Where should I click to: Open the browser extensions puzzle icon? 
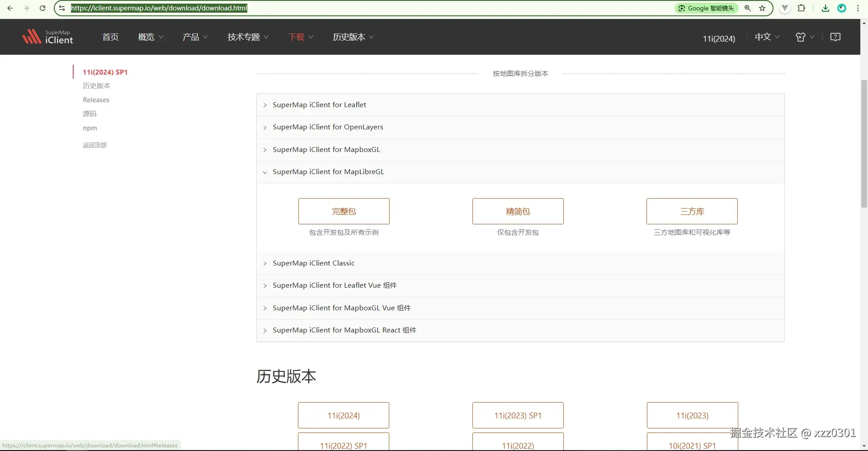(x=802, y=8)
